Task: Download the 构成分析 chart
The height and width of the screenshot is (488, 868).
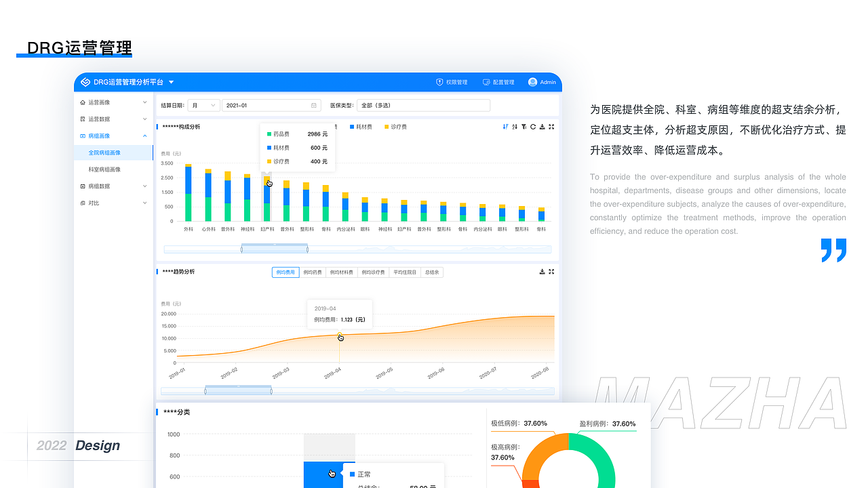Action: pyautogui.click(x=542, y=127)
